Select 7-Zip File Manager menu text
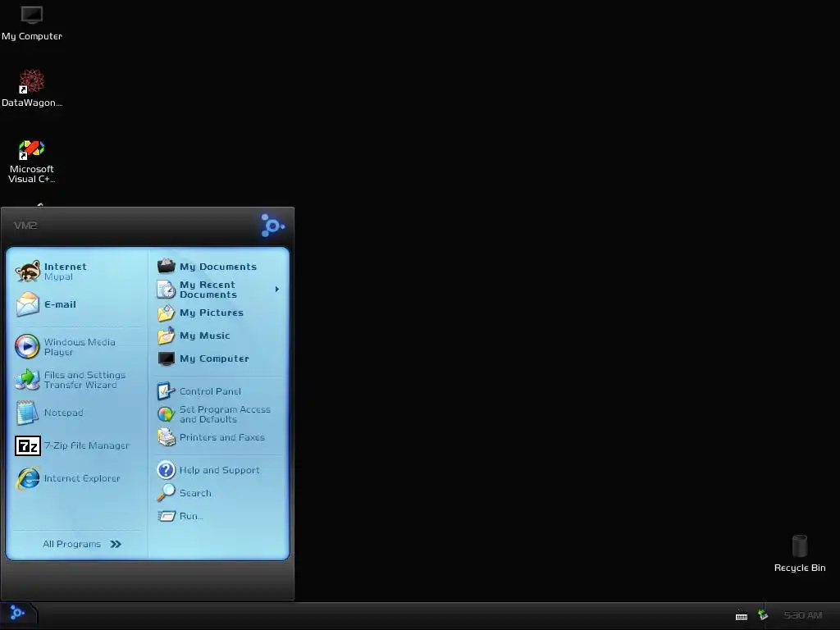The width and height of the screenshot is (840, 630). 87,445
